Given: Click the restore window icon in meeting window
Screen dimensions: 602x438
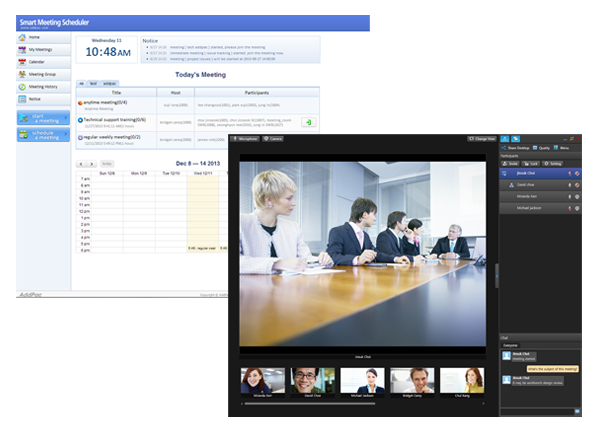Looking at the screenshot, I should 572,139.
